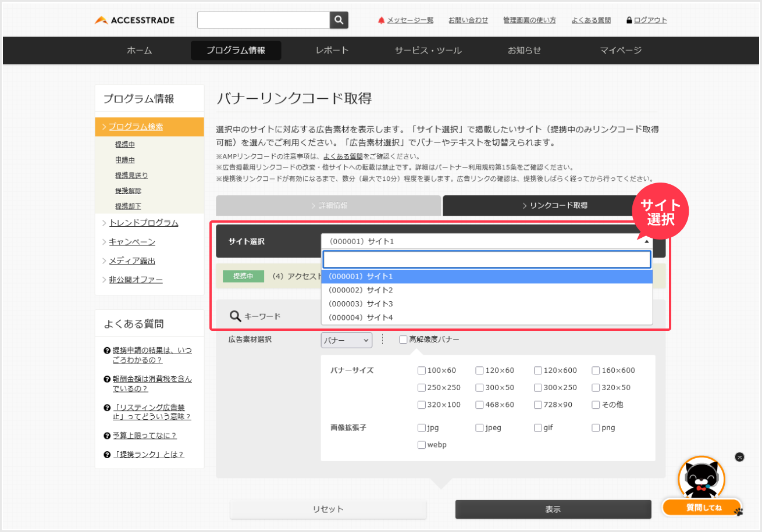Open 管理画面の使い方 guide link

(x=529, y=20)
